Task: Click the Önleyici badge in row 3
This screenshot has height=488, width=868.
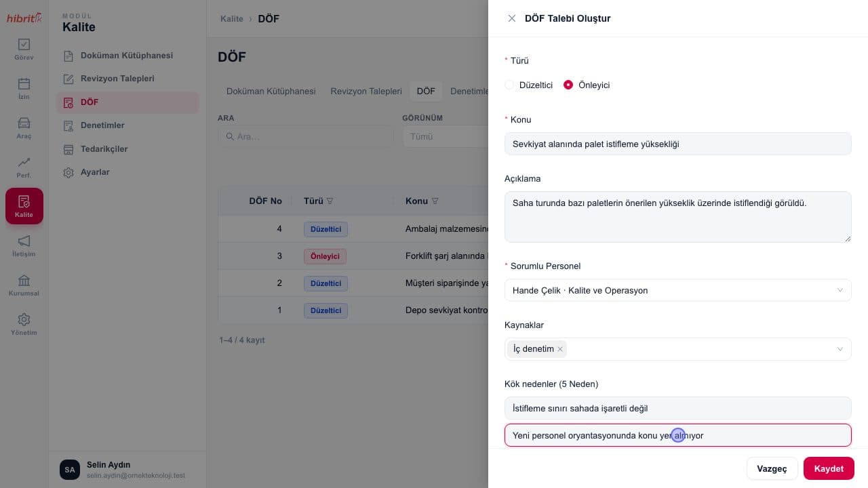Action: (325, 256)
